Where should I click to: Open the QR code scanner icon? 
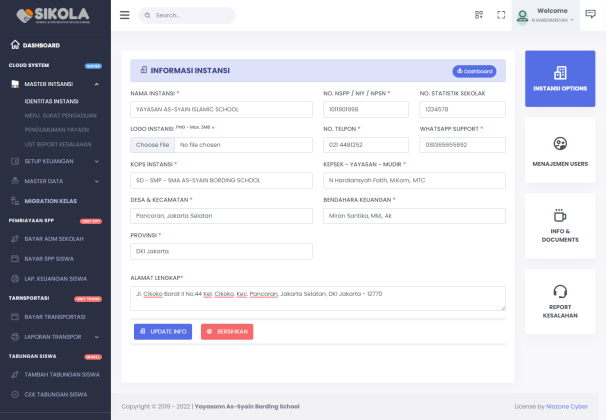click(x=478, y=15)
